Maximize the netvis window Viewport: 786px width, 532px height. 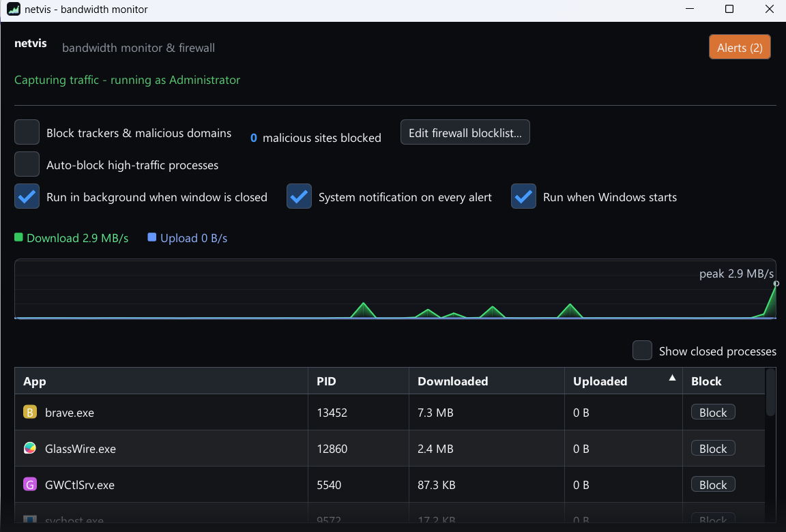click(x=729, y=9)
